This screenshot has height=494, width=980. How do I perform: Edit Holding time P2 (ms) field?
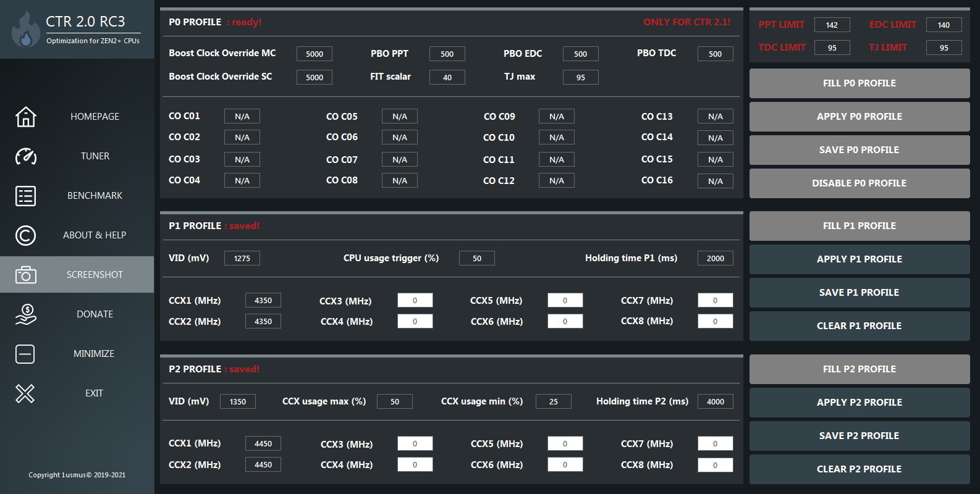pyautogui.click(x=716, y=401)
